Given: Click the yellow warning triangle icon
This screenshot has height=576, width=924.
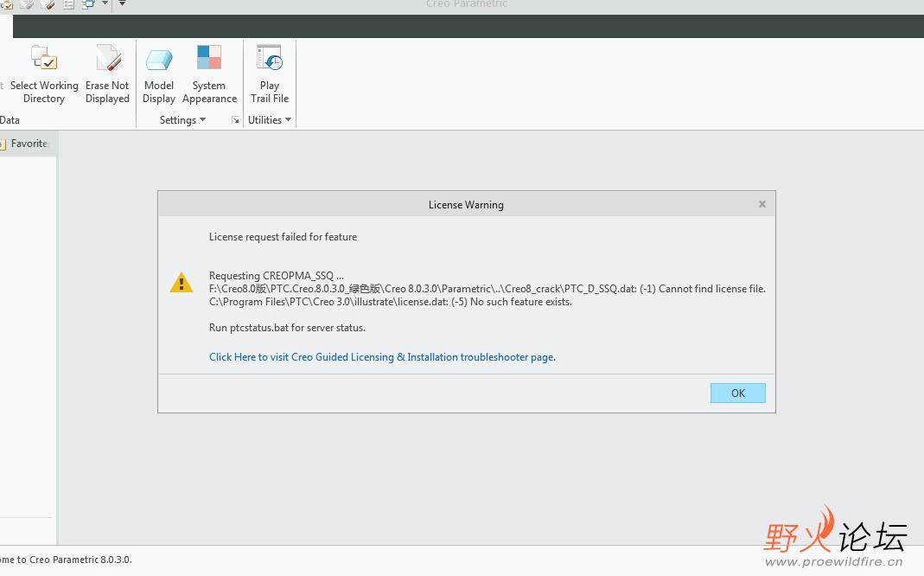Looking at the screenshot, I should click(182, 283).
